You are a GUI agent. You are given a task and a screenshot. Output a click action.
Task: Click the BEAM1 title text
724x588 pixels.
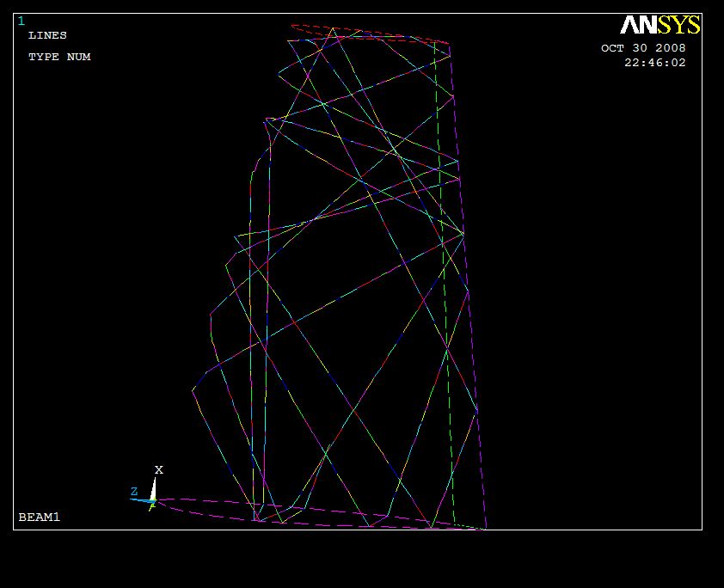click(40, 517)
